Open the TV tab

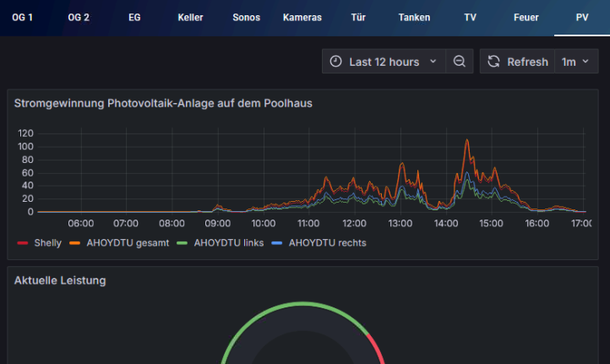[x=470, y=18]
